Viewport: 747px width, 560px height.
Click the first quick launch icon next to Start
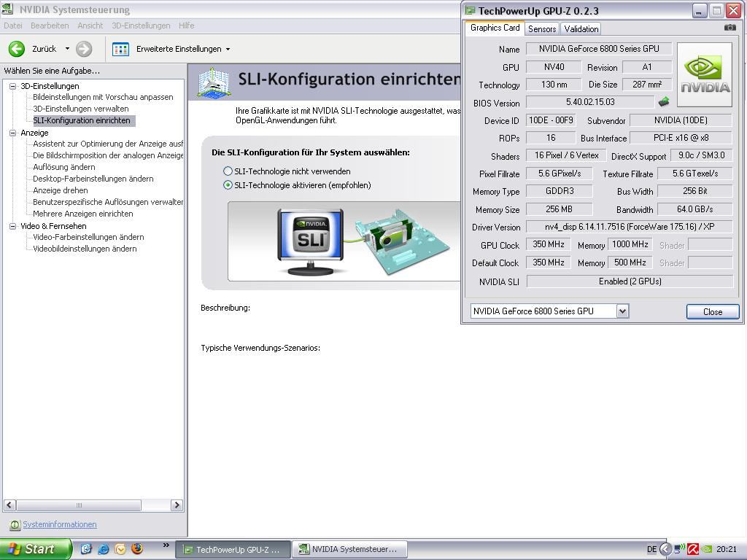click(x=86, y=549)
